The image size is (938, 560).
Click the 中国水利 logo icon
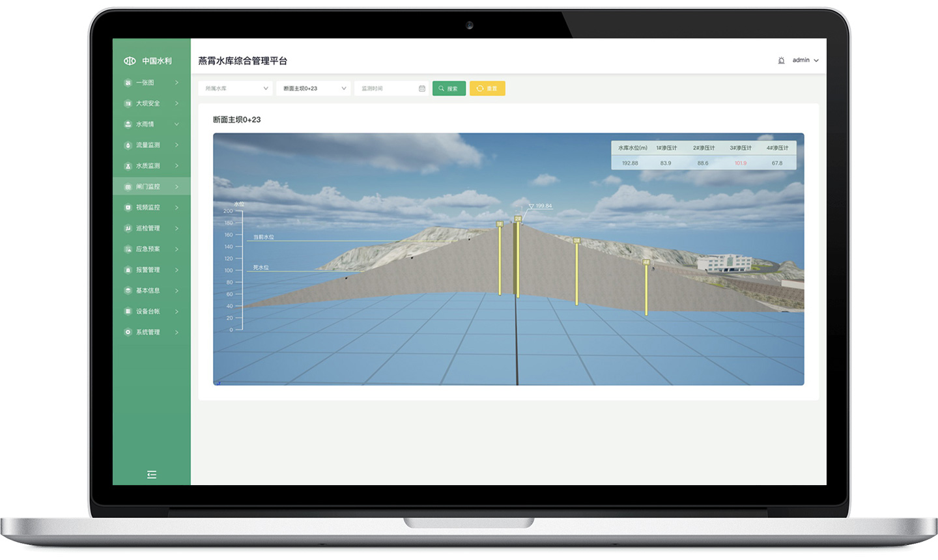pos(130,59)
